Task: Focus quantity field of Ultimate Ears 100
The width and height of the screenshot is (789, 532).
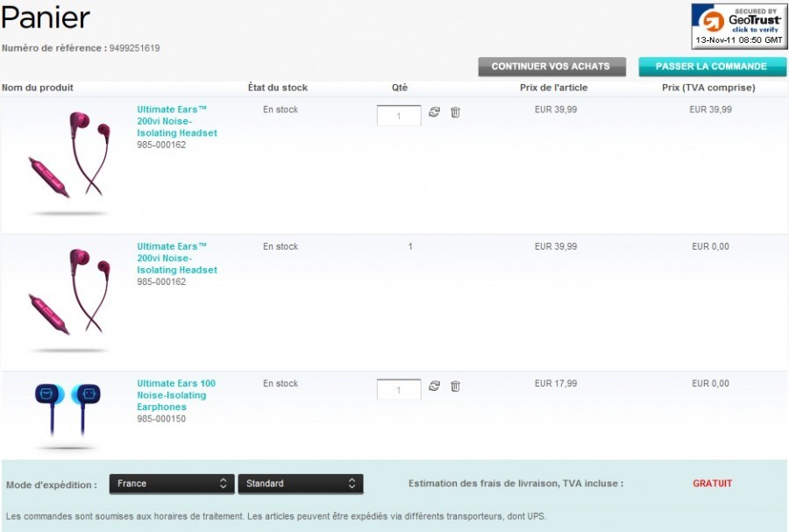Action: pyautogui.click(x=399, y=389)
